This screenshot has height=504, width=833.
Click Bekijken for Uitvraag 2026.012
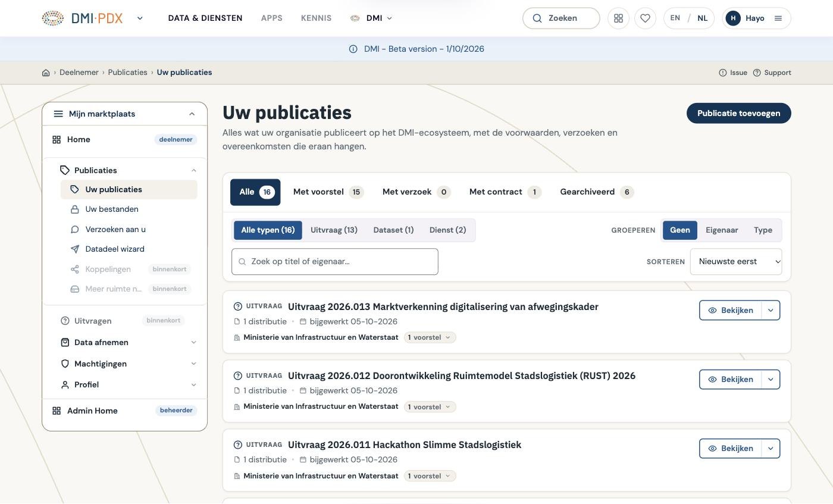point(731,380)
